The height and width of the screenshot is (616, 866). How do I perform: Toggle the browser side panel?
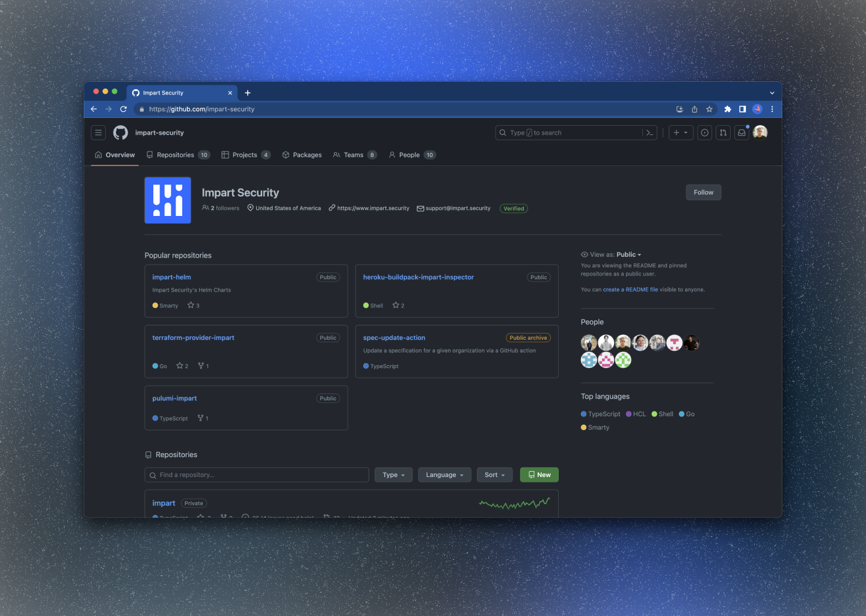pyautogui.click(x=743, y=109)
